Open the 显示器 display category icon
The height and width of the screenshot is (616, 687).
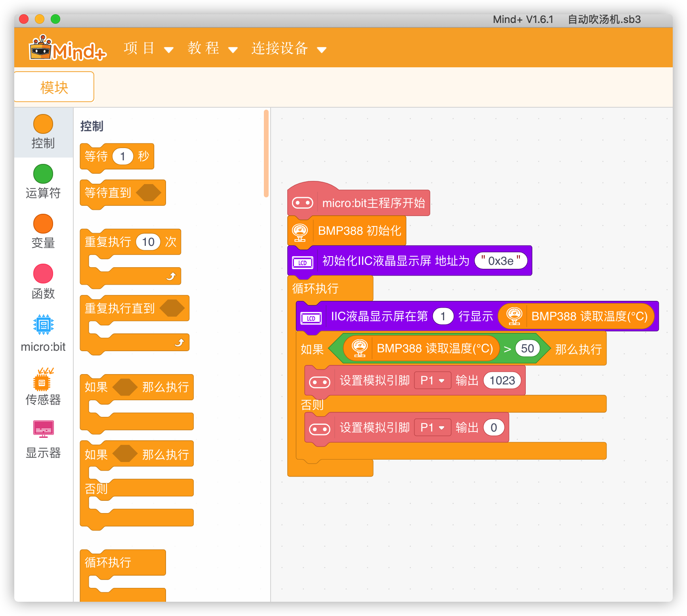coord(43,429)
